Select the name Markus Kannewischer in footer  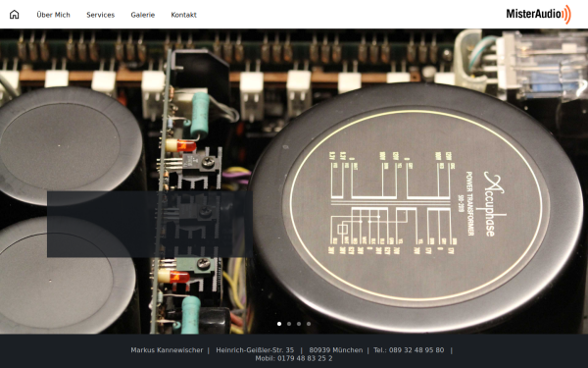click(167, 350)
